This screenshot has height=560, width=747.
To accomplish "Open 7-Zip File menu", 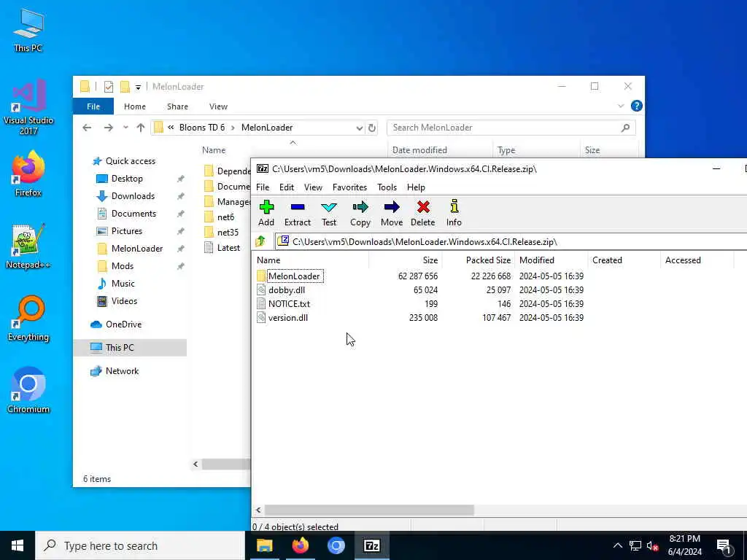I will (263, 187).
